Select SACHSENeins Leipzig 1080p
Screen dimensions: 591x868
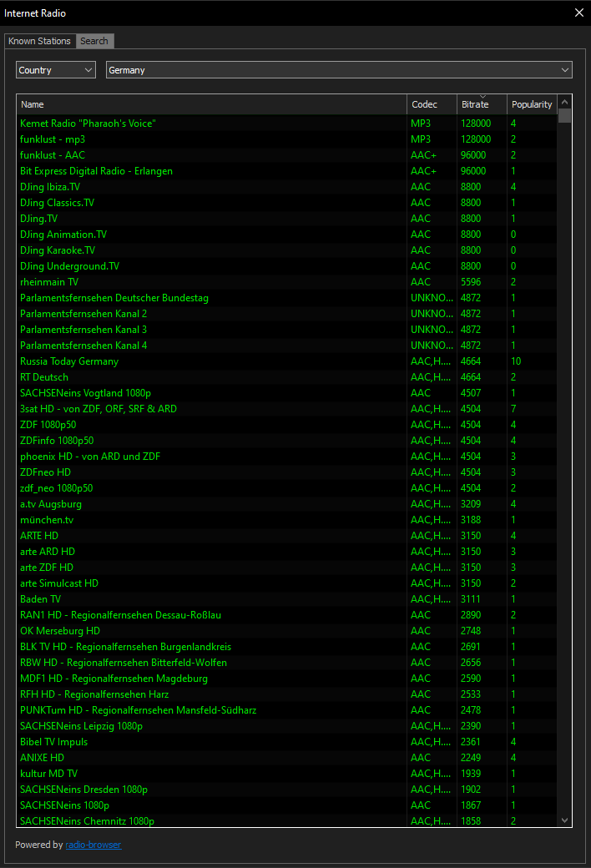[286, 726]
